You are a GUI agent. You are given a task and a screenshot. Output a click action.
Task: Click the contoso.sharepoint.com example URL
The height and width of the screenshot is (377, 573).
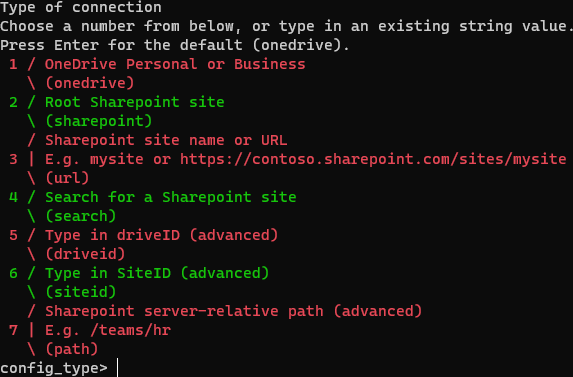click(373, 159)
